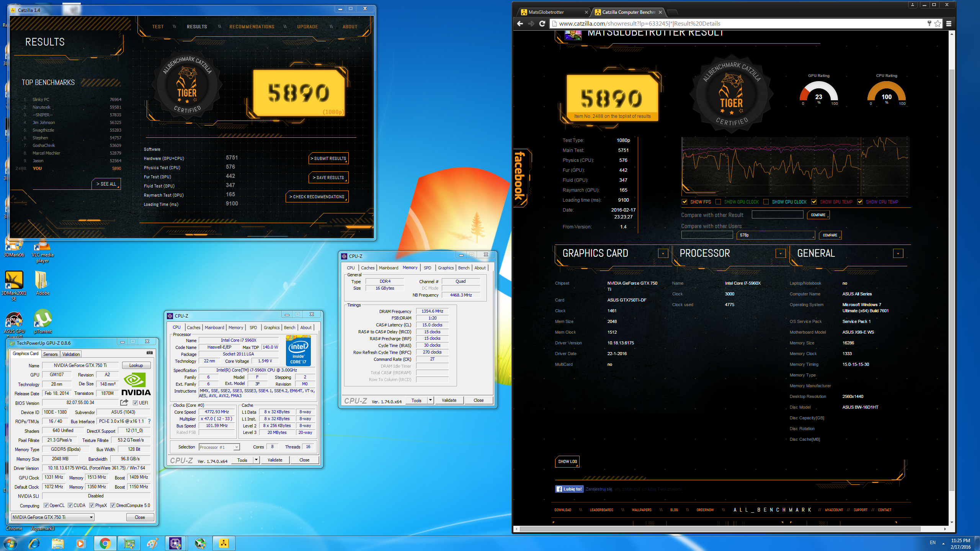This screenshot has width=980, height=551.
Task: Toggle the OpenCL checkbox in GPU-Z
Action: click(x=46, y=505)
